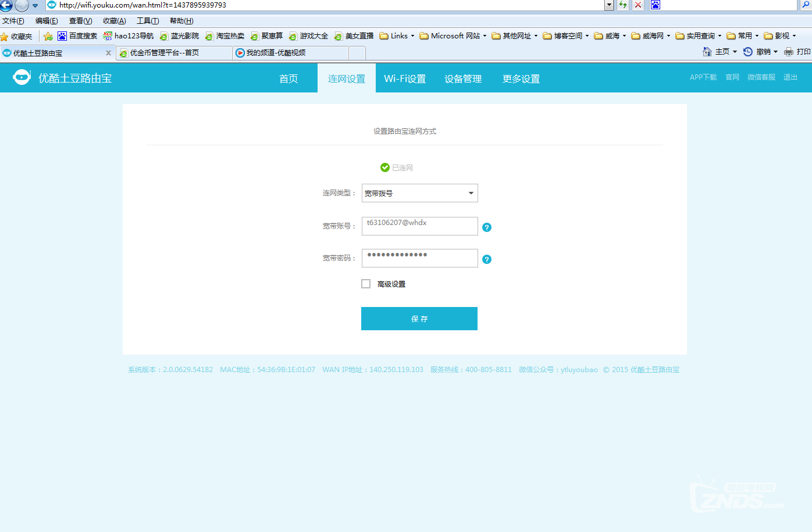The height and width of the screenshot is (532, 812).
Task: Open the 游戏大全 bookmark
Action: pyautogui.click(x=308, y=36)
